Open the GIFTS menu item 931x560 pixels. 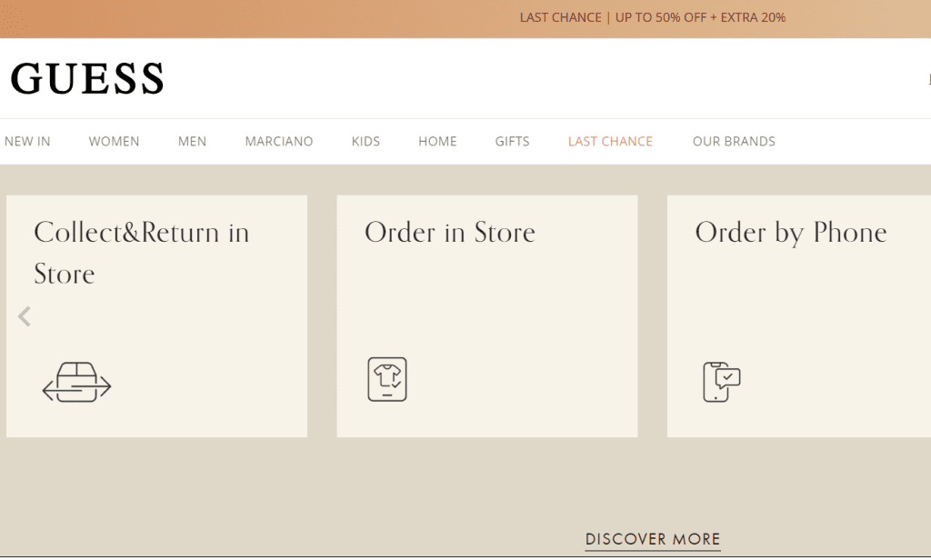pyautogui.click(x=512, y=141)
